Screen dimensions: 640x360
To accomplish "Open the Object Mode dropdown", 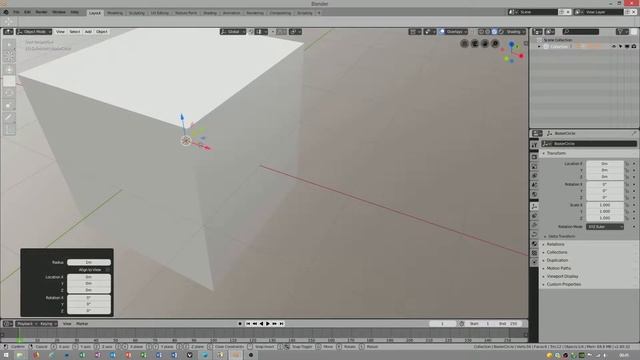I will pyautogui.click(x=34, y=31).
